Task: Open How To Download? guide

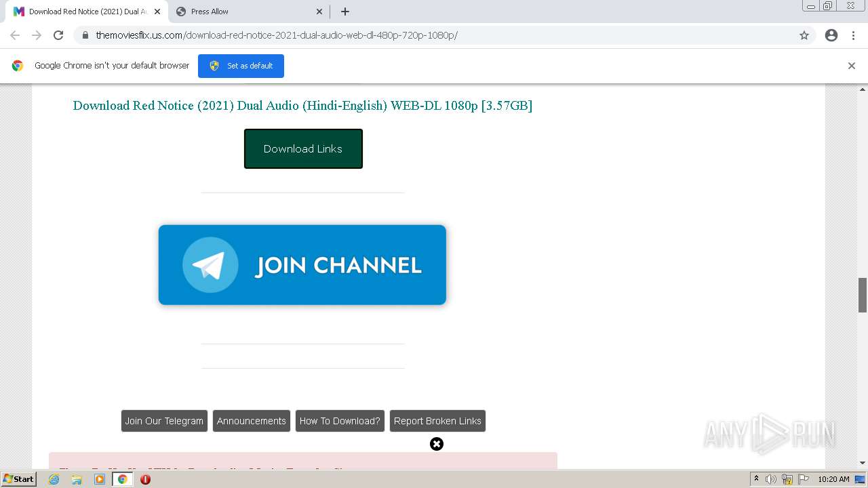Action: pyautogui.click(x=340, y=421)
